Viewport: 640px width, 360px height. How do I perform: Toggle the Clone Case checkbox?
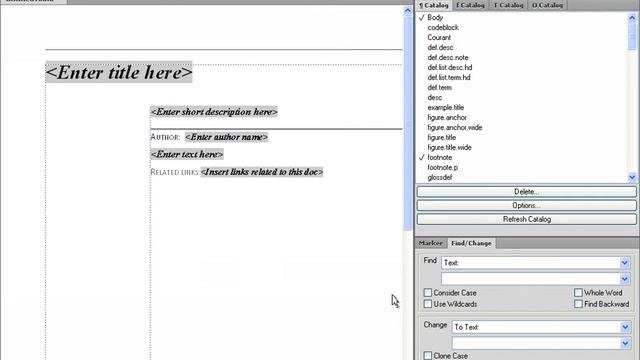[428, 356]
